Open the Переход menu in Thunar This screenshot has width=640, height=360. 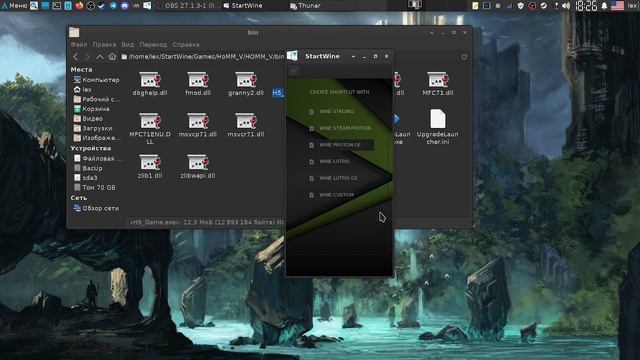coord(153,44)
